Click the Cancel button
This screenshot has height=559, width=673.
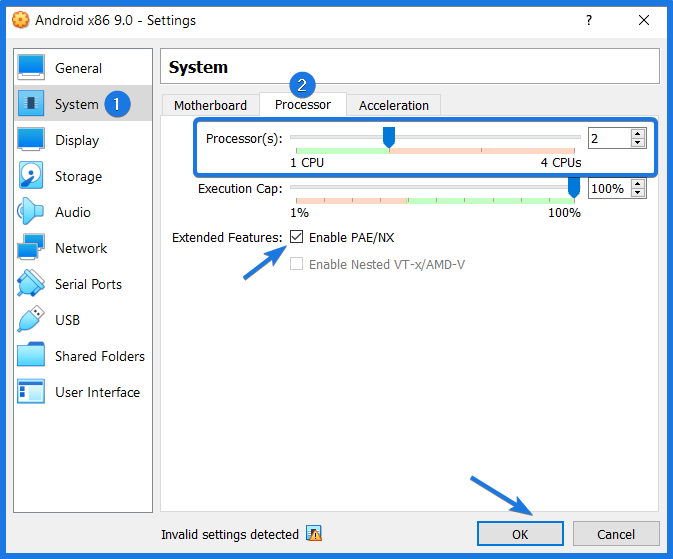click(616, 534)
